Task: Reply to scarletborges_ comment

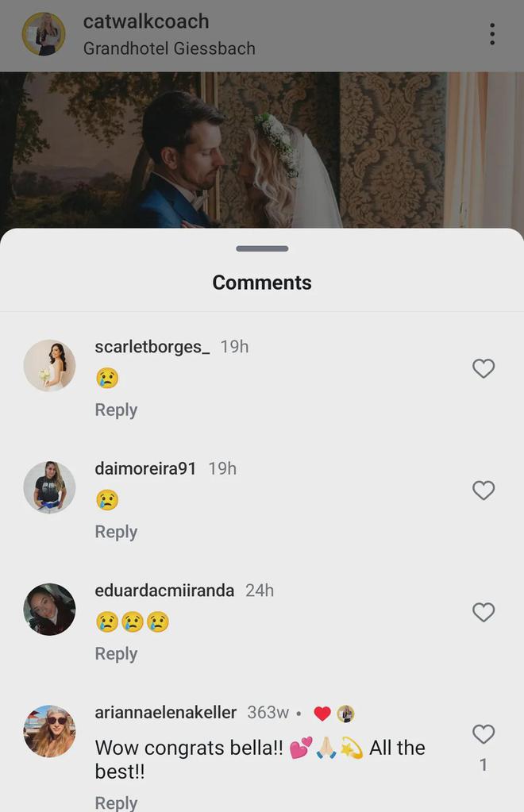Action: click(x=116, y=410)
